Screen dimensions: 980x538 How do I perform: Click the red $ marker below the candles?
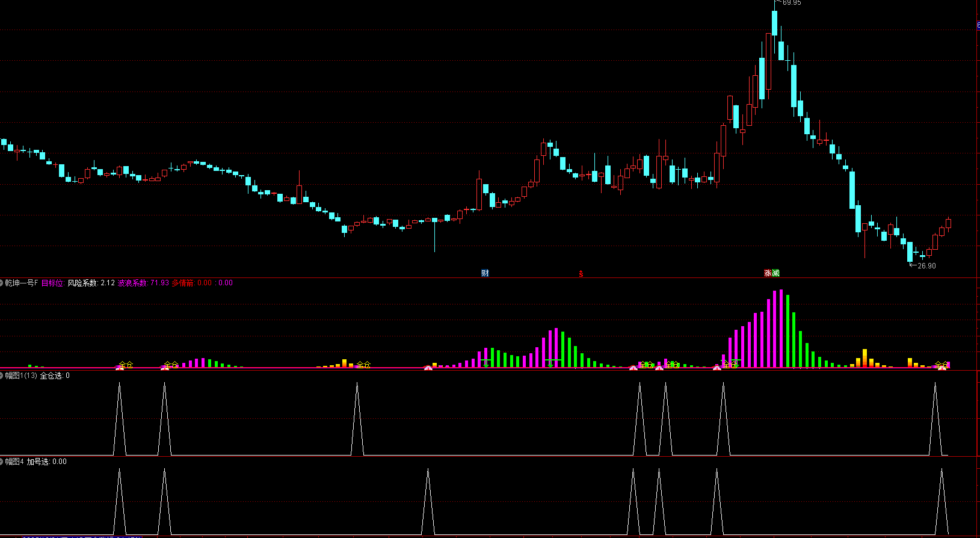click(x=581, y=274)
